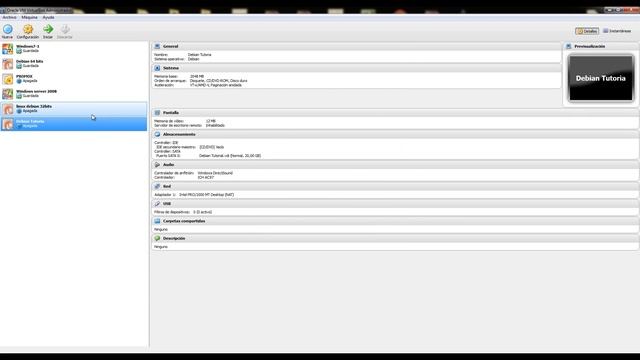The height and width of the screenshot is (360, 640).
Task: Click the General section icon
Action: tap(157, 46)
